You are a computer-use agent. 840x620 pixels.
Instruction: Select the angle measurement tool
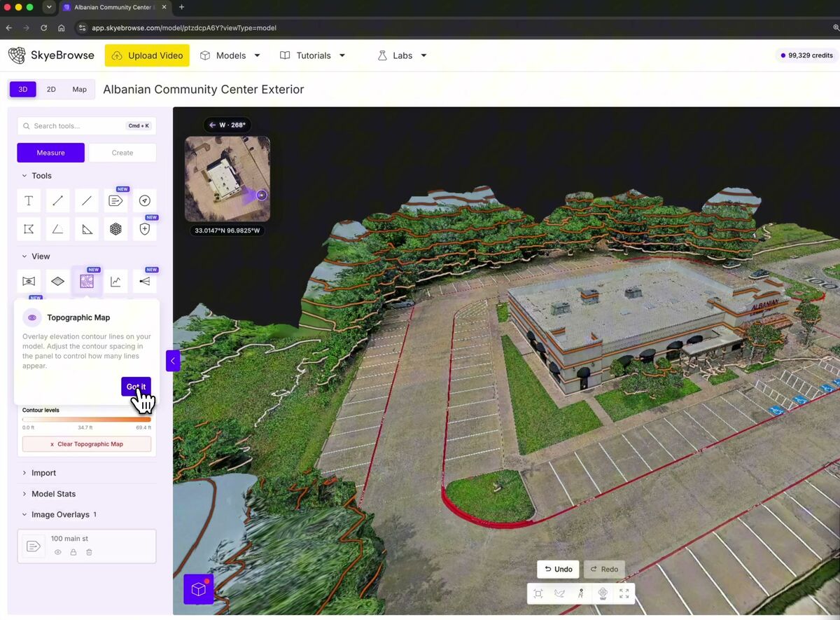pos(57,229)
